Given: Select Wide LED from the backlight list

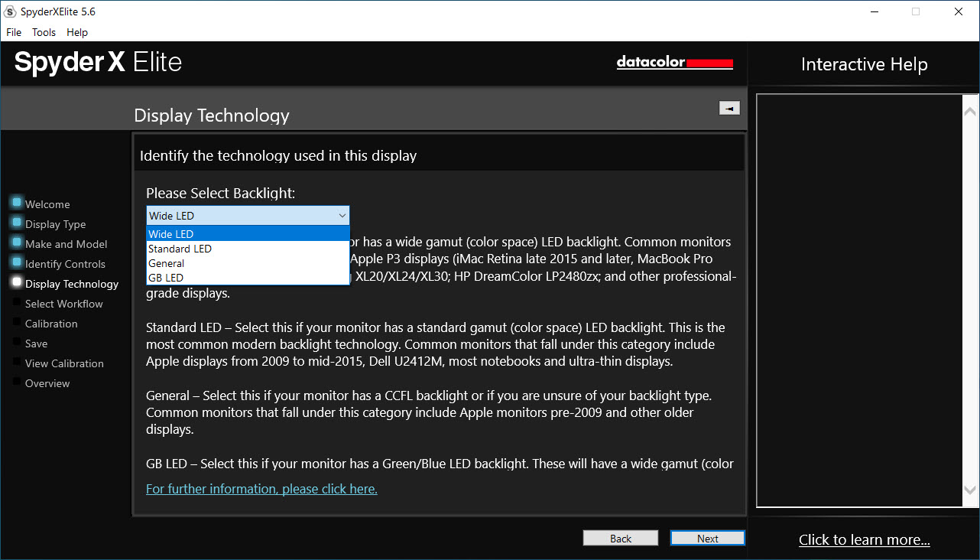Looking at the screenshot, I should pyautogui.click(x=248, y=234).
